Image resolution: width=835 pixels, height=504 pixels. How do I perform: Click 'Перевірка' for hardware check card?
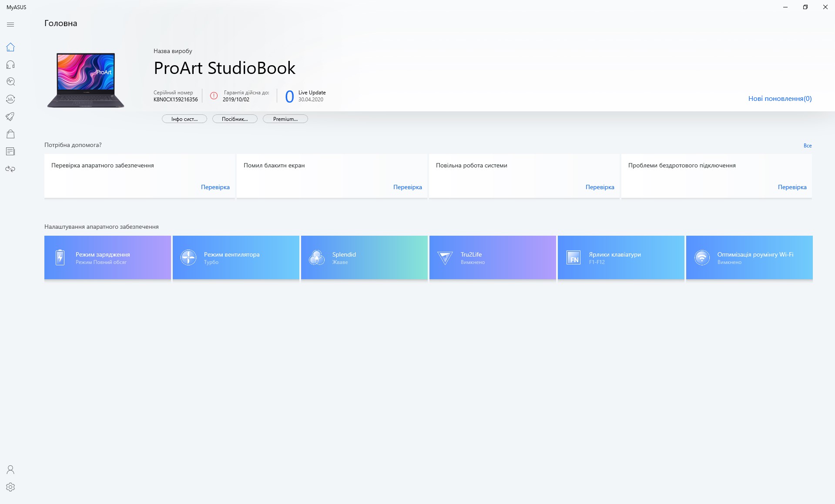click(215, 187)
